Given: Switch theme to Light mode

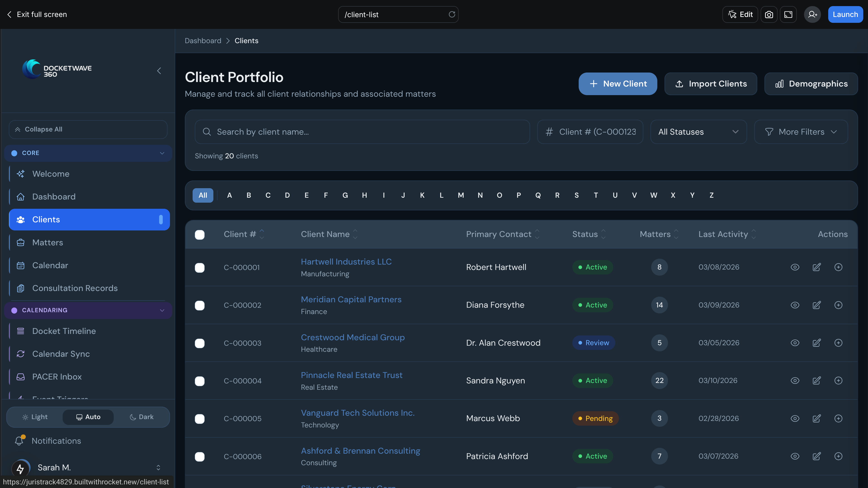Looking at the screenshot, I should click(35, 417).
